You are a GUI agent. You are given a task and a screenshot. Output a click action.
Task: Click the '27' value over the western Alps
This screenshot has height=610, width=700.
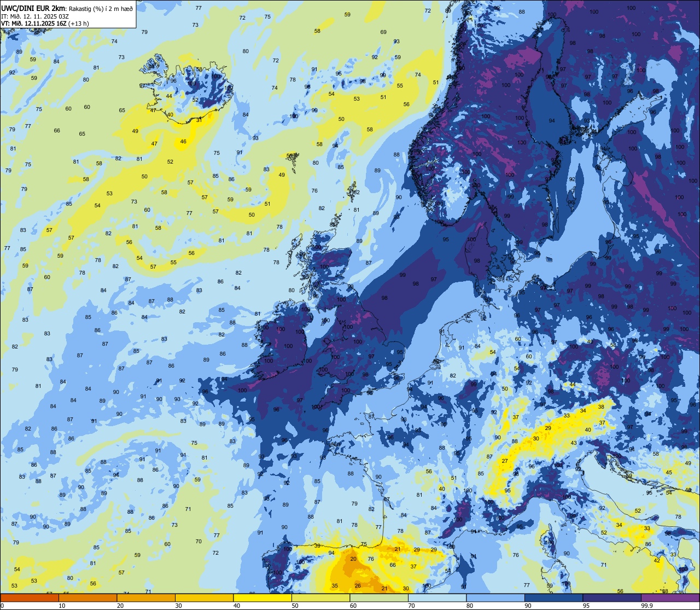pyautogui.click(x=505, y=461)
